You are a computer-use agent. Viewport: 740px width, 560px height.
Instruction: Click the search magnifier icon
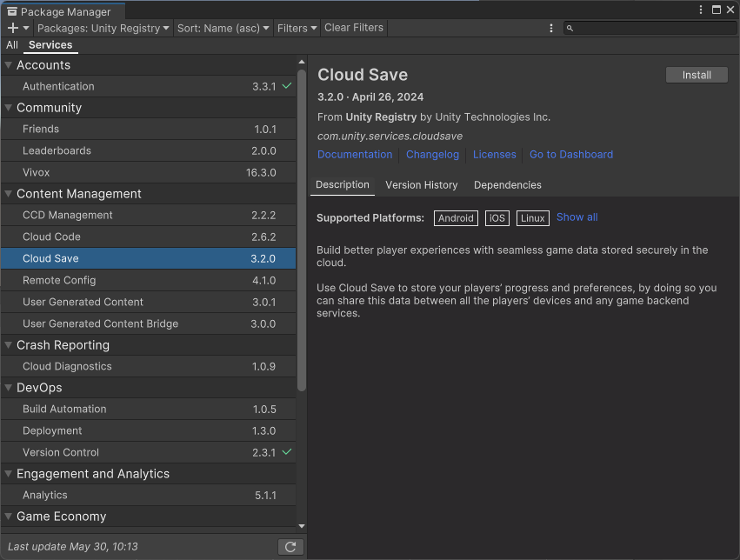coord(570,29)
